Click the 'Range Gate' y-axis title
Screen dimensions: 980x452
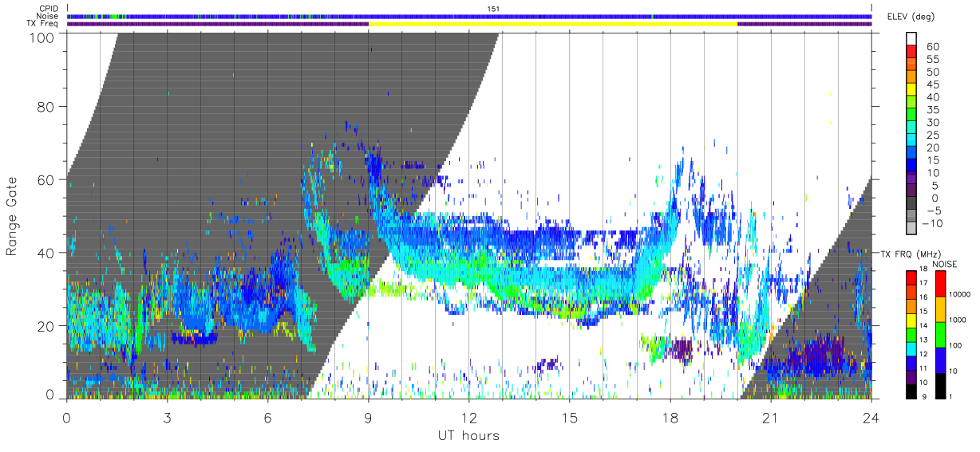[x=12, y=215]
